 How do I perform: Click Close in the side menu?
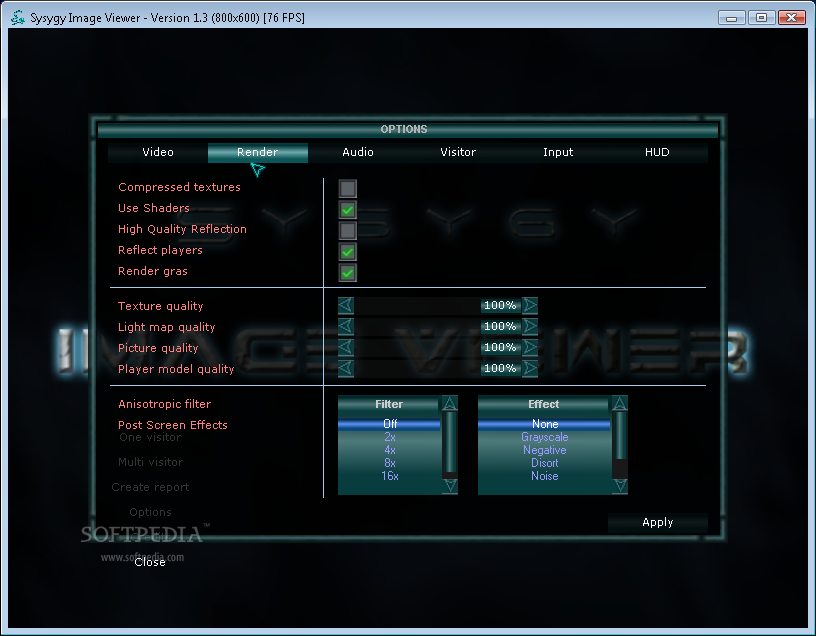click(150, 562)
